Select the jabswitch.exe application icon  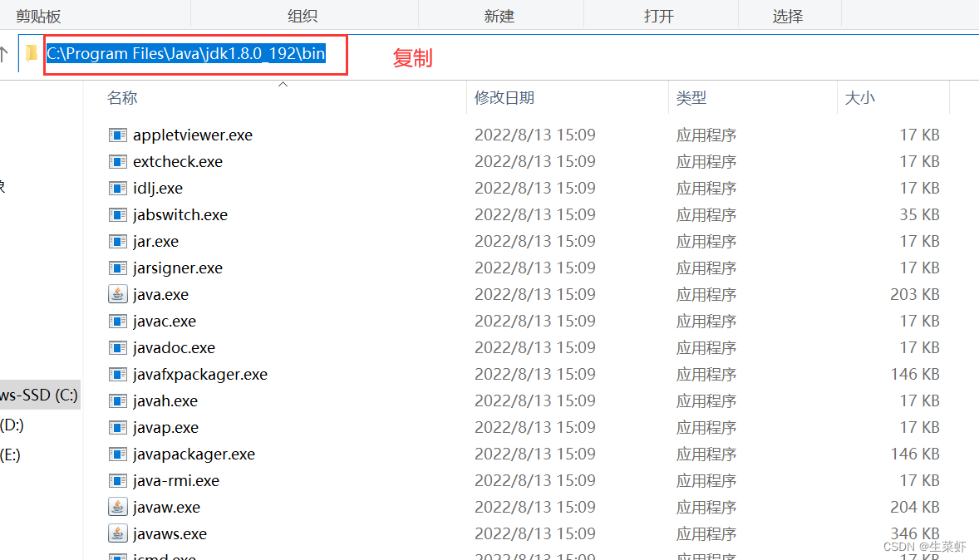(x=117, y=214)
